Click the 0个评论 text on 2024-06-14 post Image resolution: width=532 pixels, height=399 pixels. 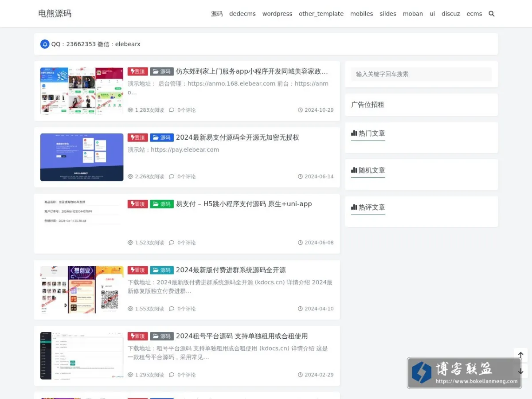186,176
